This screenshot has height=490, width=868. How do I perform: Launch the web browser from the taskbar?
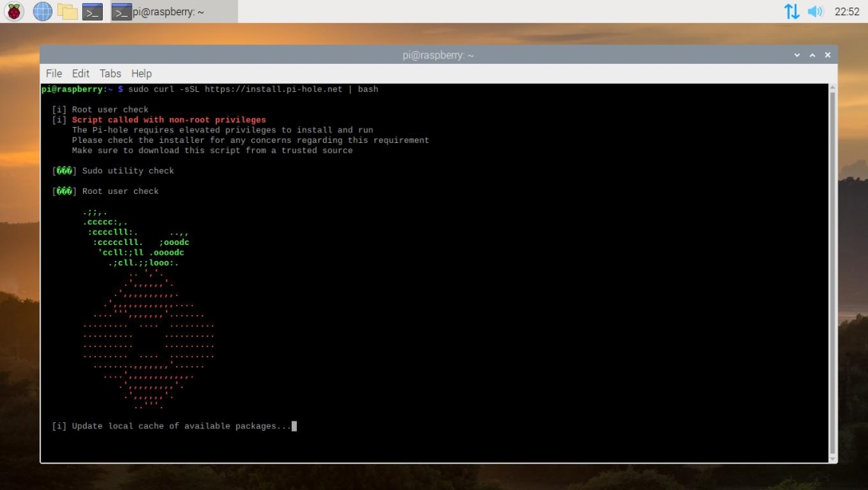coord(43,11)
